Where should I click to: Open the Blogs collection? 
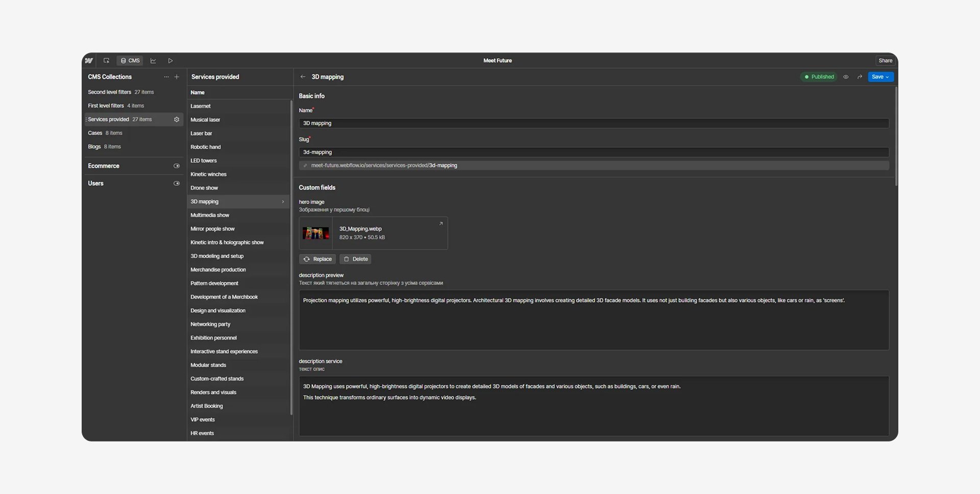pyautogui.click(x=134, y=147)
